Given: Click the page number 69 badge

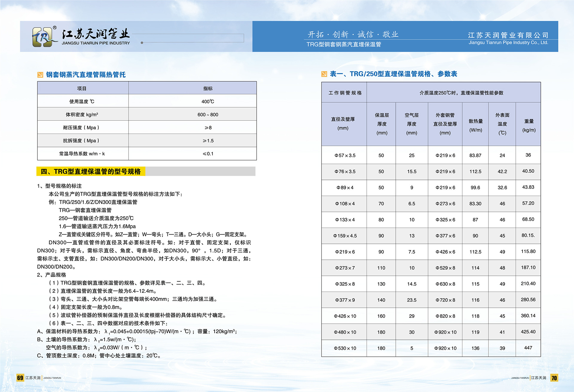Looking at the screenshot, I should 20,377.
